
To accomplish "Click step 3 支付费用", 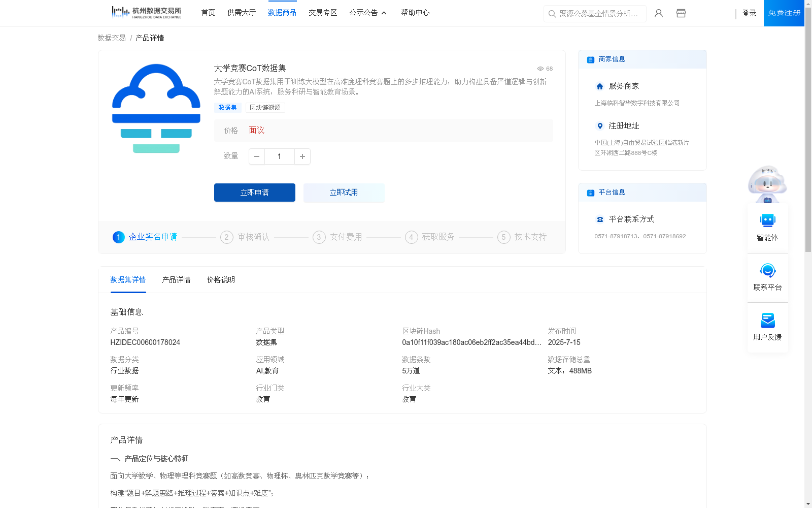I will (337, 237).
